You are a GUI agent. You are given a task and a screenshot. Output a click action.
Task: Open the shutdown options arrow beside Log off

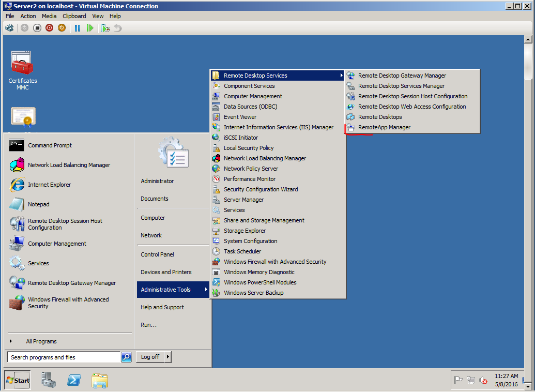(167, 357)
